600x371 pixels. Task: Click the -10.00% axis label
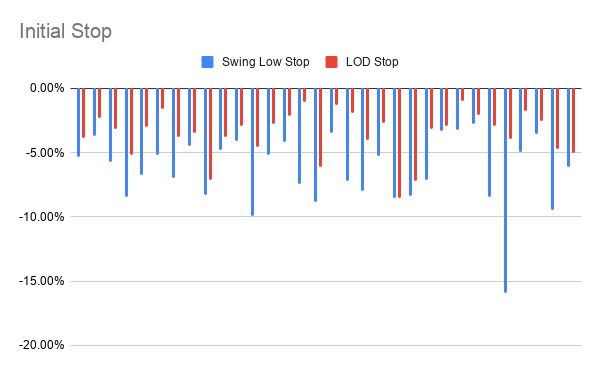click(42, 217)
